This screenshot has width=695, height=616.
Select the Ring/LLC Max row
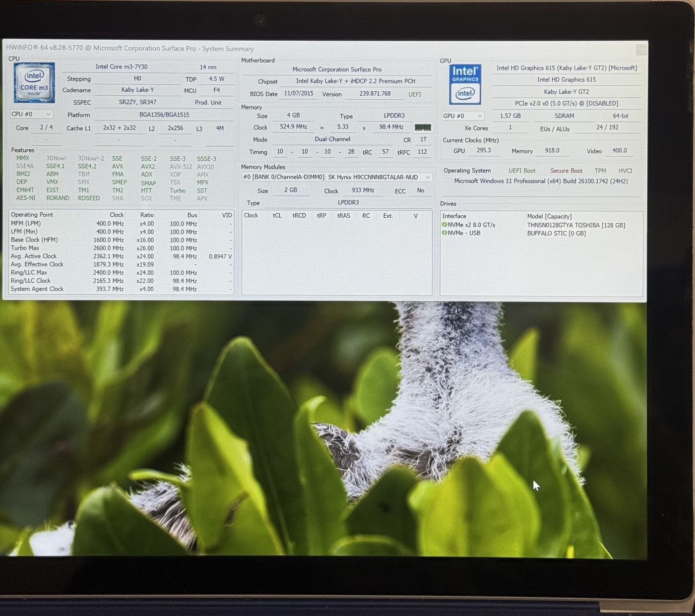121,273
